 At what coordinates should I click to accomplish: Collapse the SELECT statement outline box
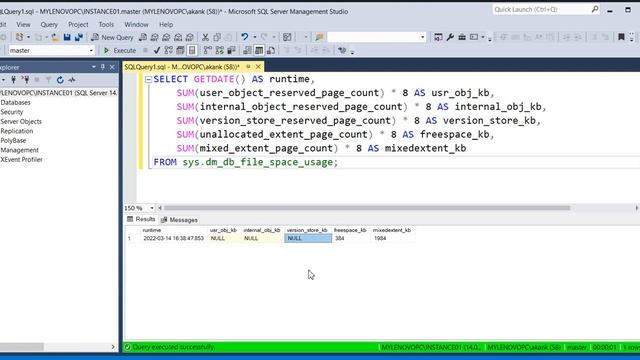click(148, 80)
